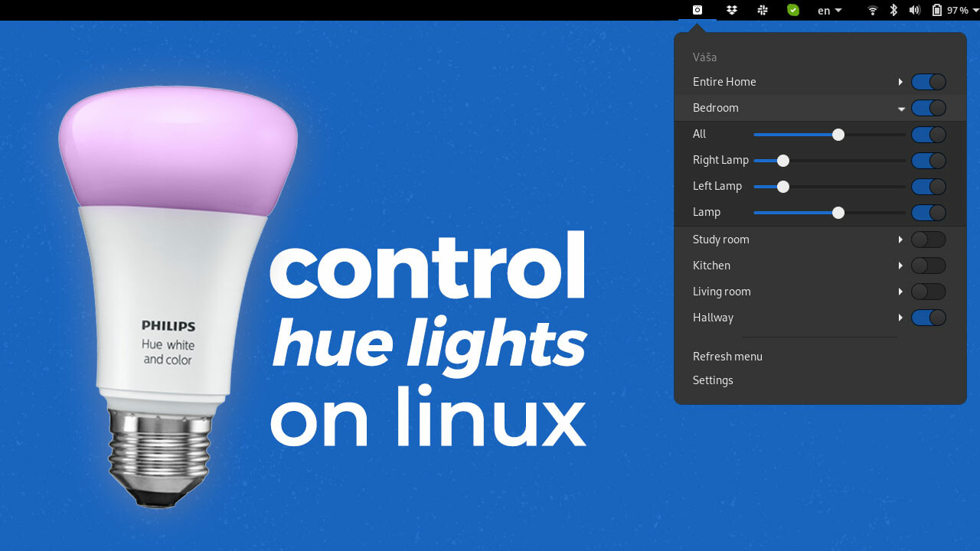Expand the Entire Home submenu arrow
This screenshot has width=980, height=551.
coord(901,82)
